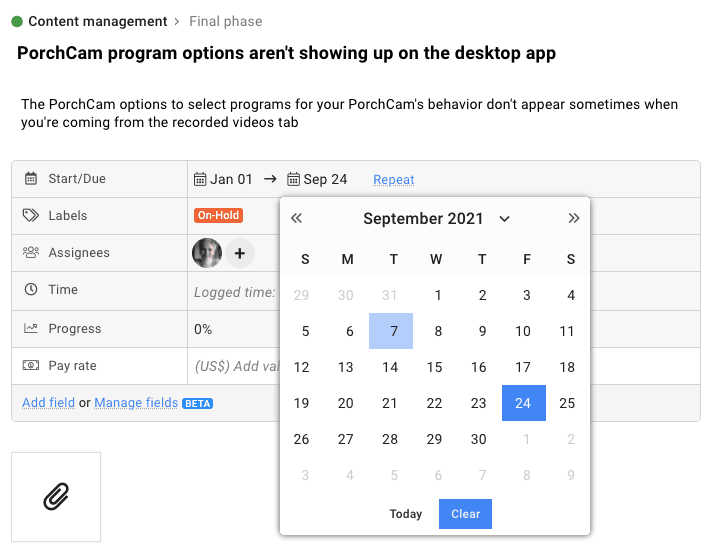Image resolution: width=713 pixels, height=547 pixels.
Task: Open the Content management breadcrumb
Action: [98, 21]
